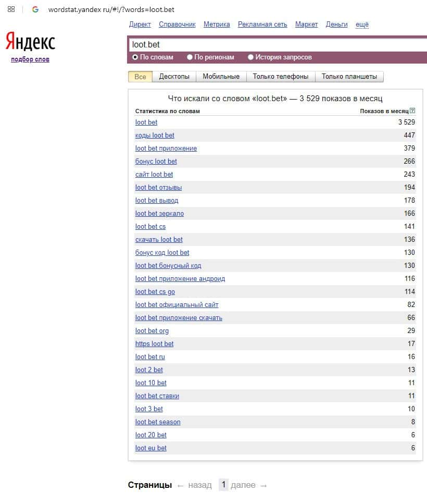Open the коды loot bet keyword link
The image size is (427, 504).
pos(155,135)
